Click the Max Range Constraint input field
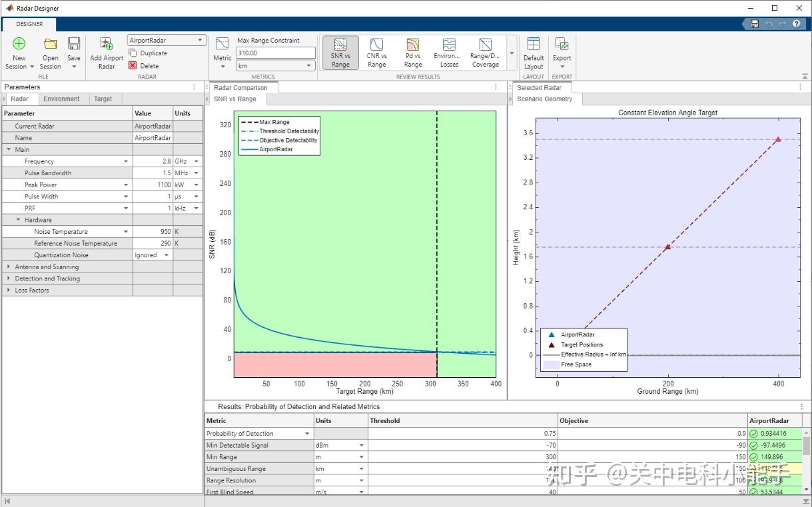The image size is (812, 507). [275, 53]
